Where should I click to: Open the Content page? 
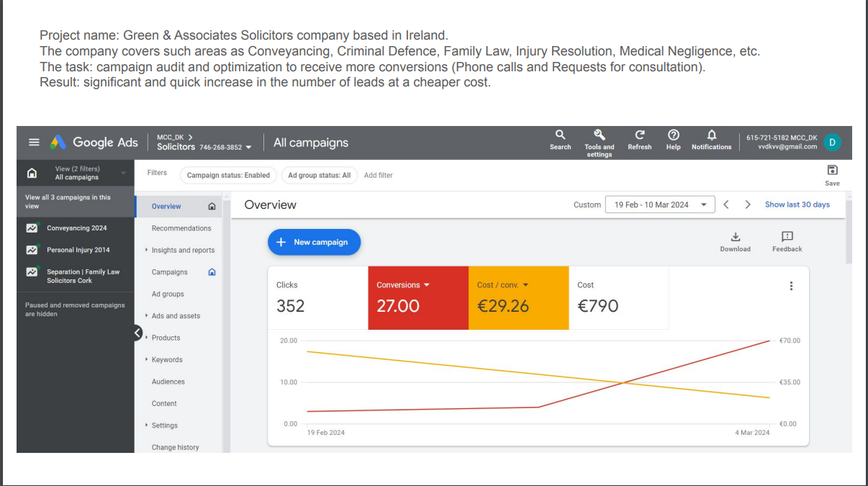164,404
